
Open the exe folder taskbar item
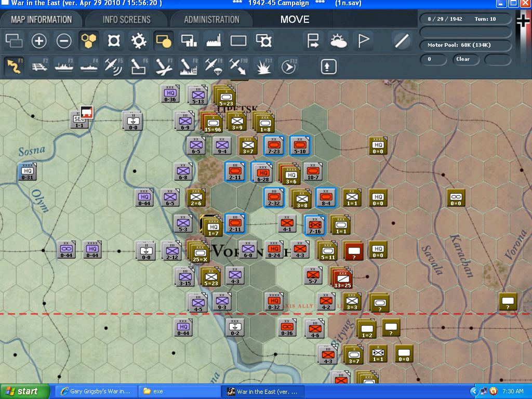coord(180,391)
